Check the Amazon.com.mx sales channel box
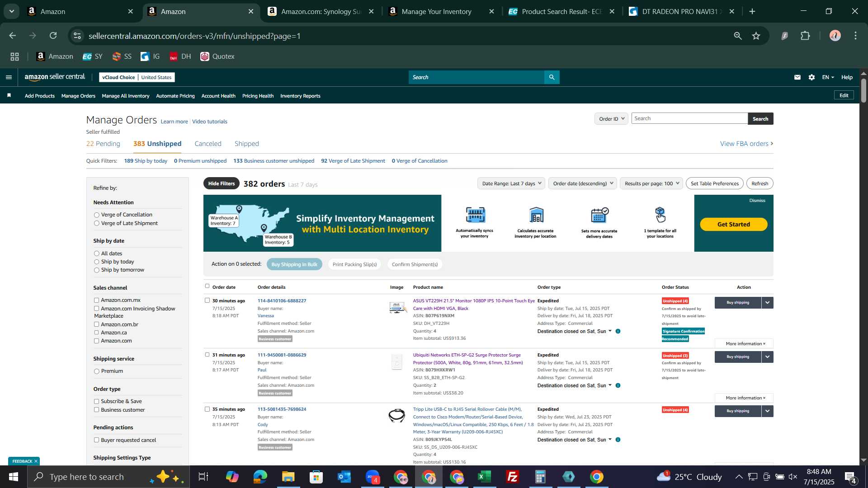 (96, 300)
